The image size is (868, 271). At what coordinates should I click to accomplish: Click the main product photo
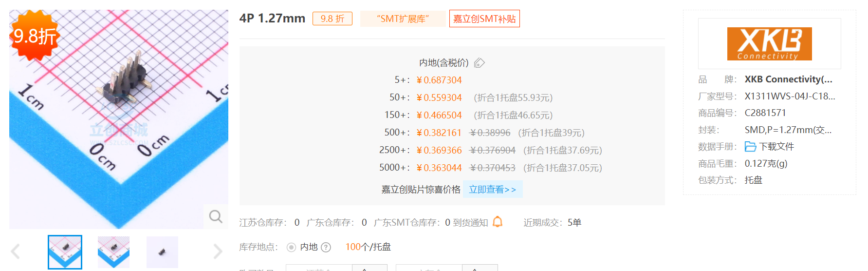pos(119,119)
